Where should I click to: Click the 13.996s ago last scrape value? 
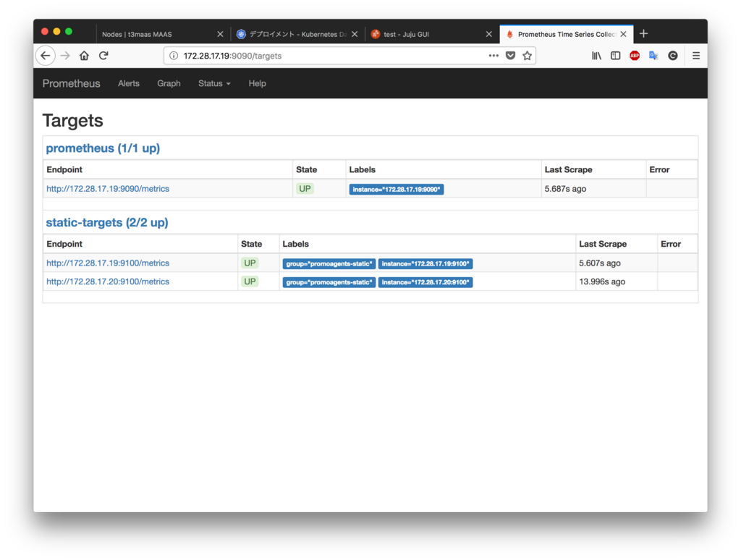click(x=602, y=281)
